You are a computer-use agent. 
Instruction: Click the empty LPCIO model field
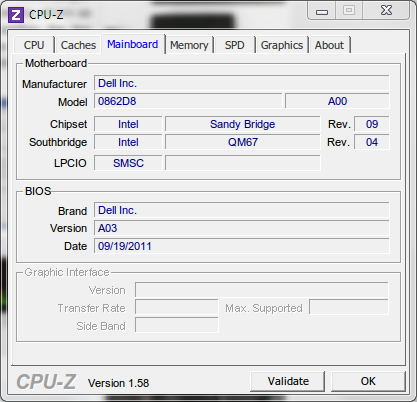242,163
